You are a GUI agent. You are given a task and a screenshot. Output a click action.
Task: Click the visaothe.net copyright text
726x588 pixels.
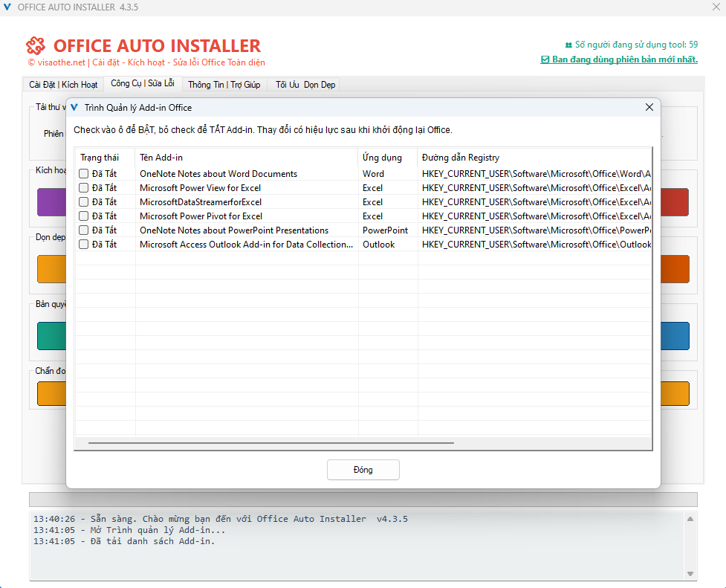146,62
